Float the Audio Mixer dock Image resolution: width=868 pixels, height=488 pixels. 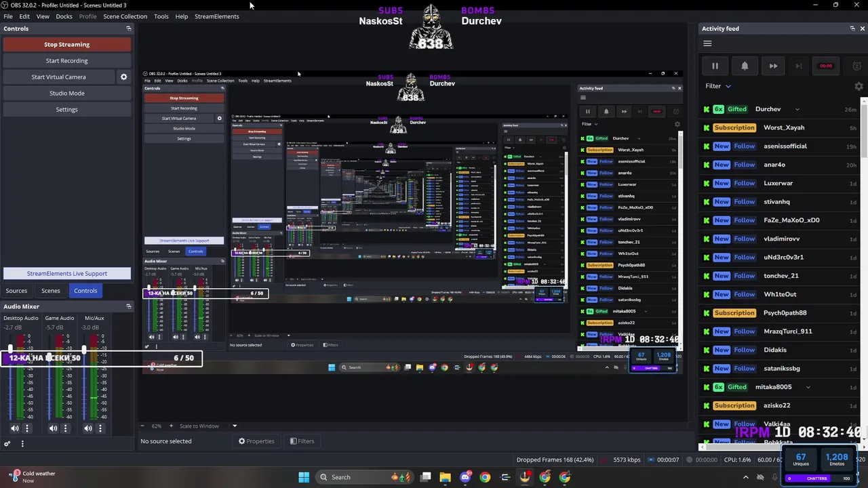coord(128,306)
